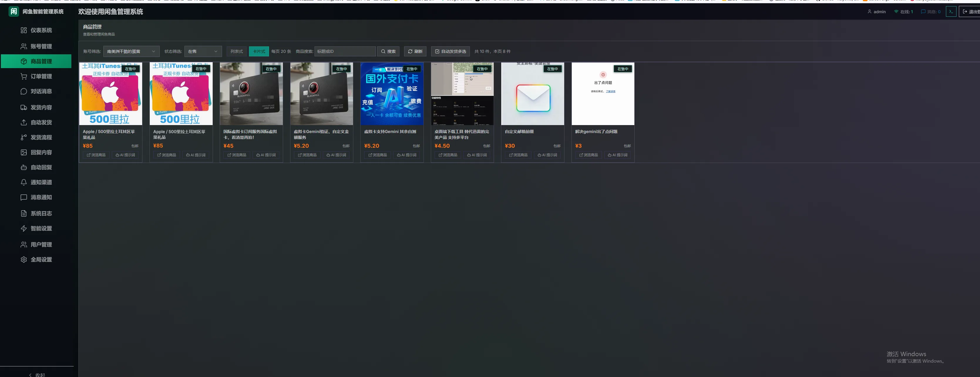This screenshot has height=377, width=980.
Task: Open the 全局设置 gear icon
Action: (x=23, y=260)
